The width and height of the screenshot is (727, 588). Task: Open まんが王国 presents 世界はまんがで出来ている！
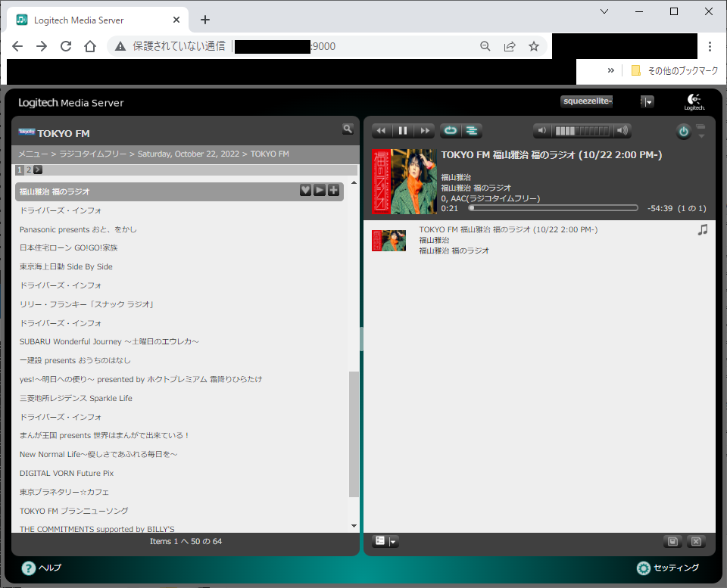[105, 436]
